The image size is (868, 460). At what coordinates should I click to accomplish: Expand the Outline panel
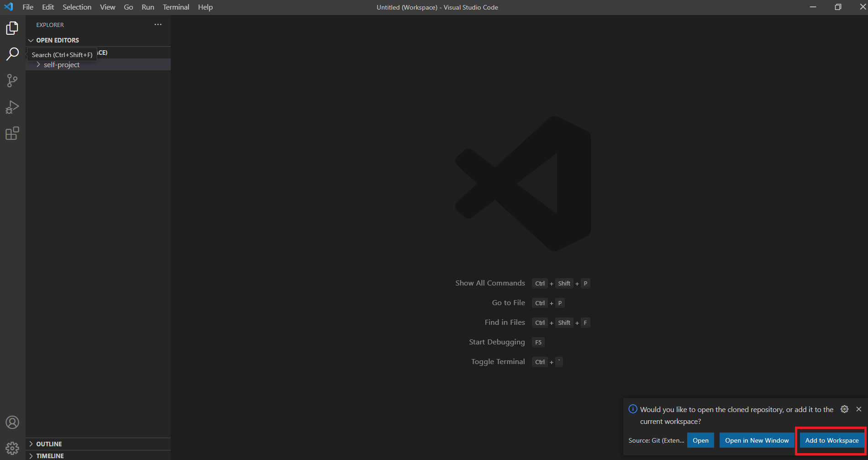point(98,444)
